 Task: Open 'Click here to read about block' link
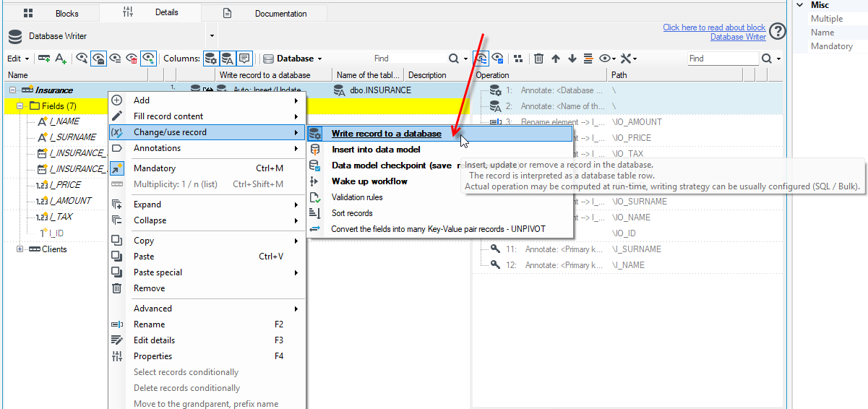[x=714, y=27]
